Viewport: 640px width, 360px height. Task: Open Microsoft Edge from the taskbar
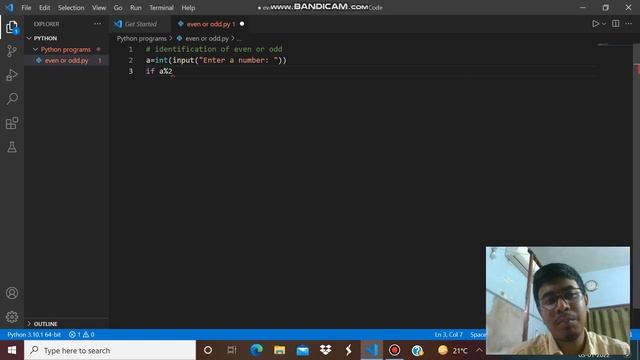click(x=256, y=350)
